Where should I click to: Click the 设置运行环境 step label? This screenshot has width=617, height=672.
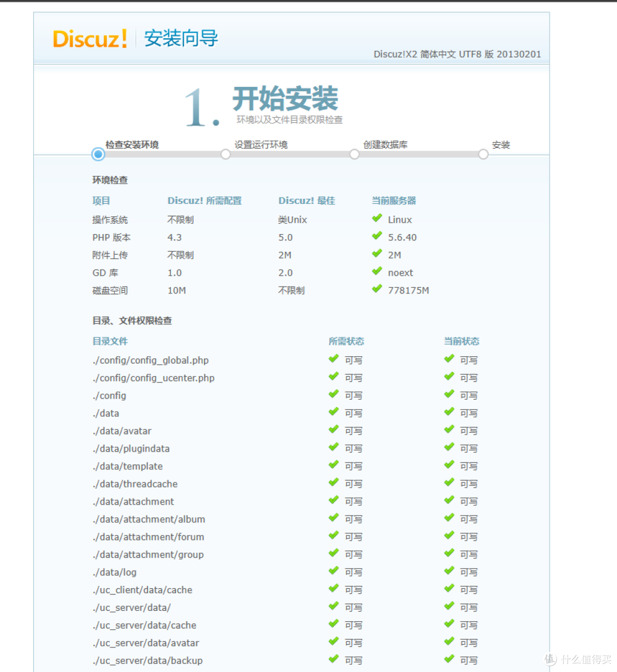(x=261, y=145)
